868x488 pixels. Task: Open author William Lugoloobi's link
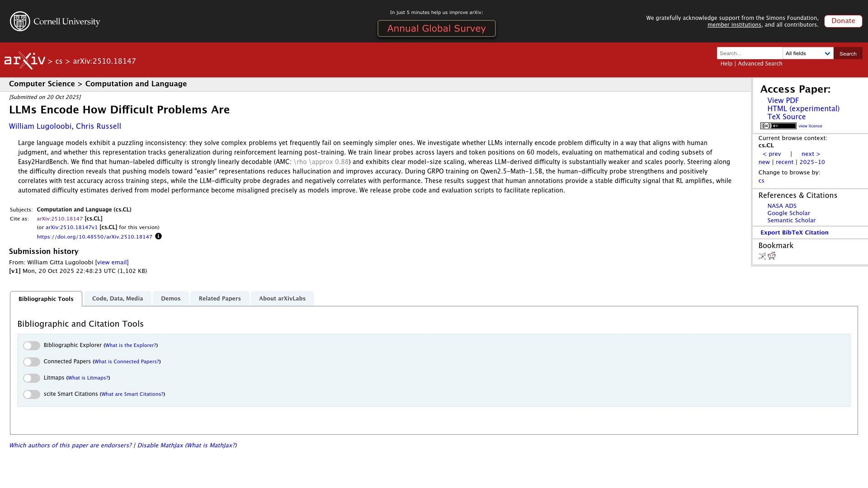coord(40,127)
